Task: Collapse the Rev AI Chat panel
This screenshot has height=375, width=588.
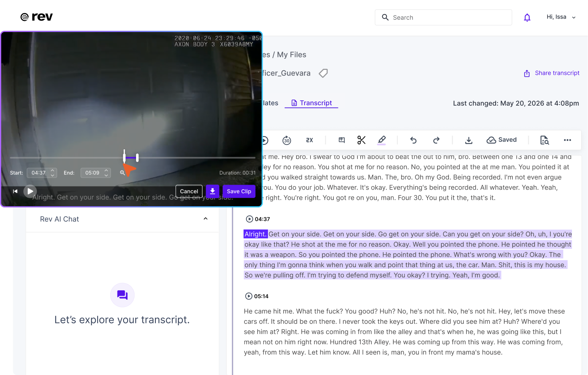Action: (x=206, y=219)
